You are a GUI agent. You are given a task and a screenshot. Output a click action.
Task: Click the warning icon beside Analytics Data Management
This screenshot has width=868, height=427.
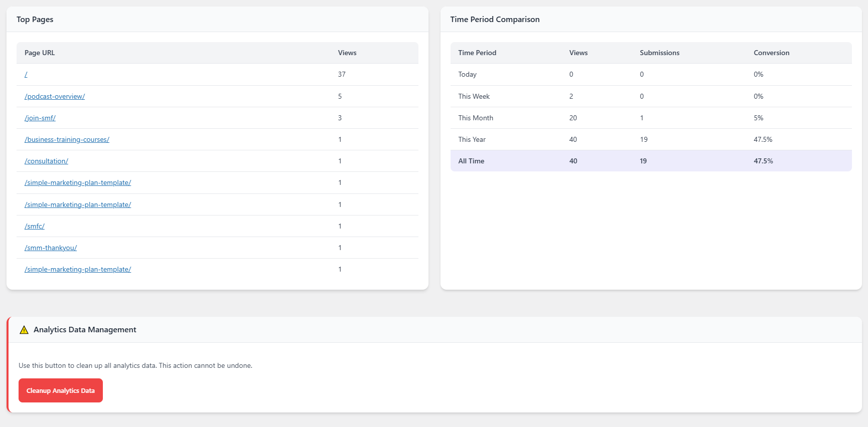(x=24, y=330)
